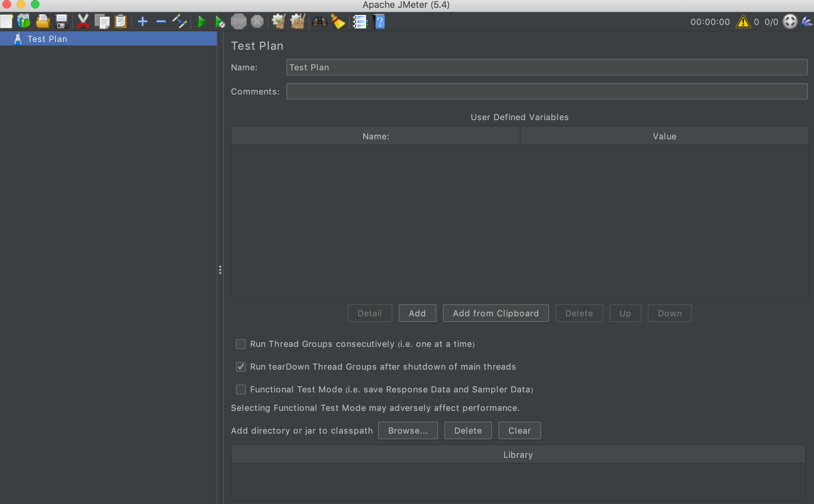The image size is (814, 504).
Task: Click the Browse... classpath button
Action: 408,430
